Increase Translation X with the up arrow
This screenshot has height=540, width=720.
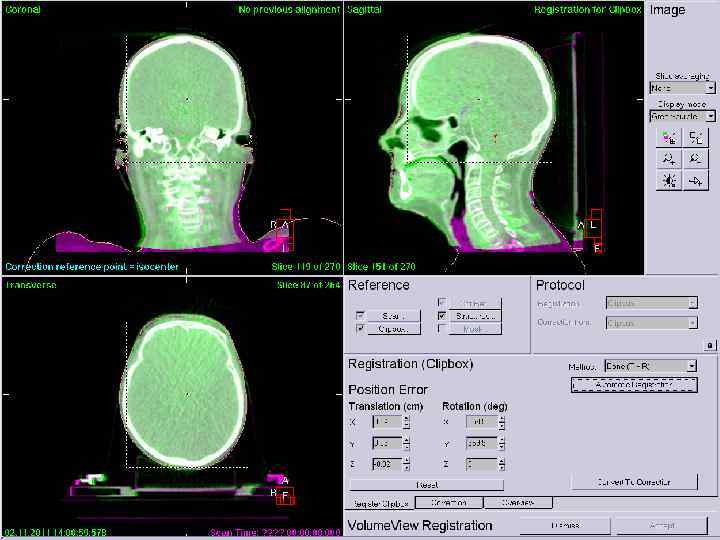pyautogui.click(x=406, y=418)
